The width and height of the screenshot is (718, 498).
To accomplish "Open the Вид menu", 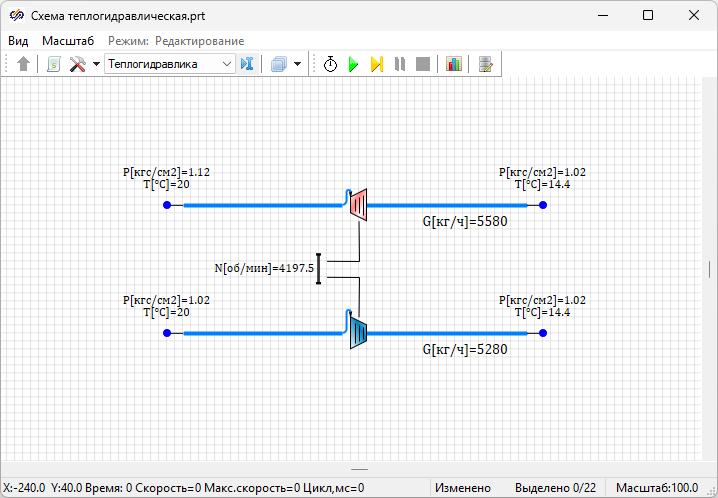I will point(18,41).
